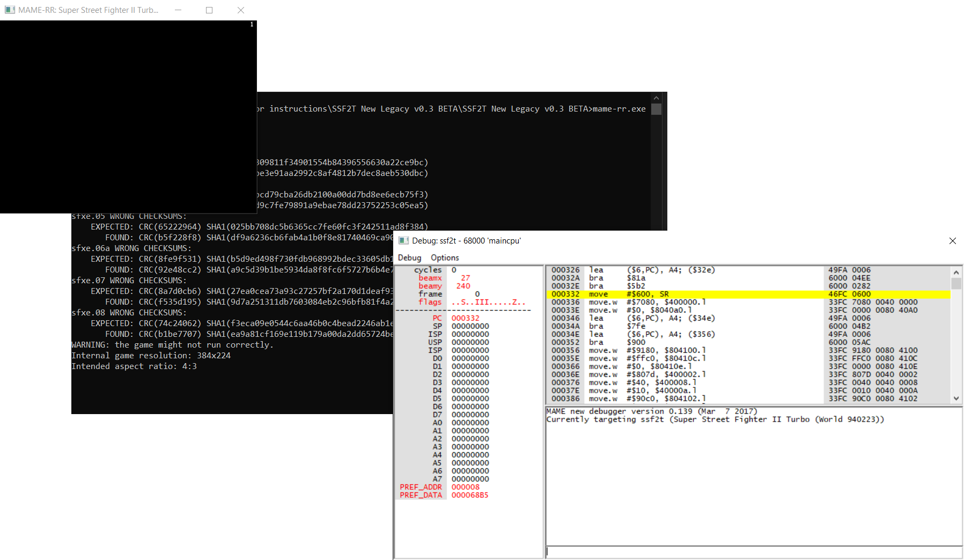The image size is (964, 560).
Task: Click the PREF_ADDR value 000008
Action: coord(465,487)
